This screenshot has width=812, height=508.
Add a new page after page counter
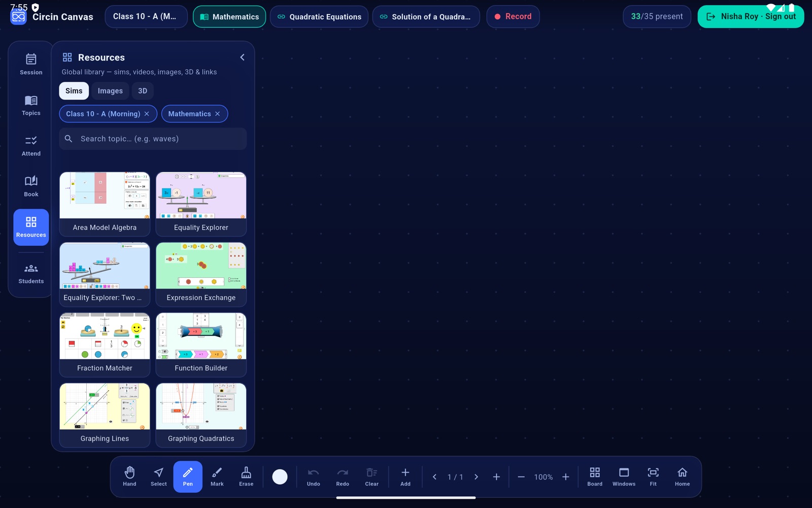click(x=496, y=477)
